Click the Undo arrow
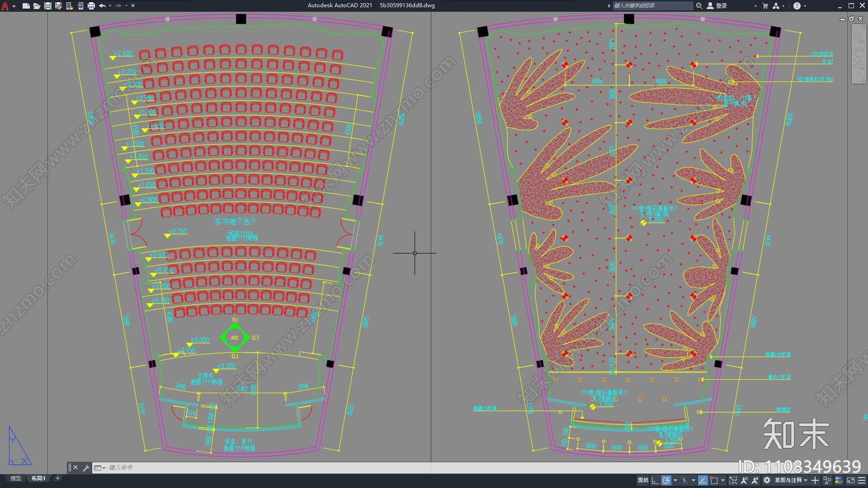Screen dimensions: 868x488 pos(103,5)
